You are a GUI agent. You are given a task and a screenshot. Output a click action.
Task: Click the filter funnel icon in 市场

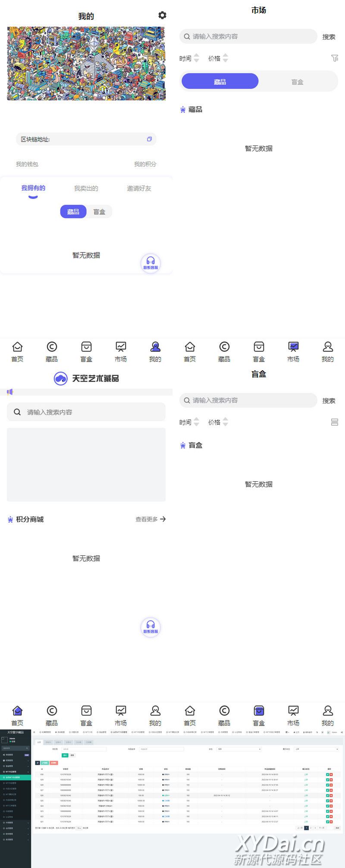point(334,58)
